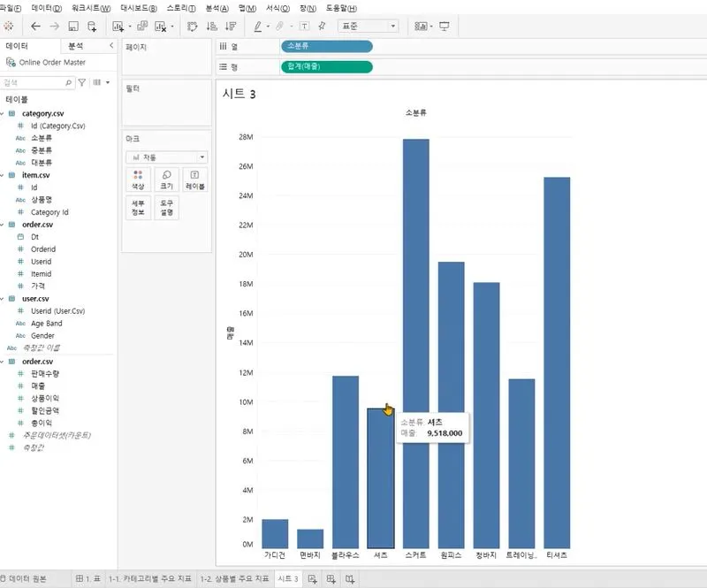The image size is (707, 588).
Task: Open the 데이터(D) menu
Action: point(47,8)
